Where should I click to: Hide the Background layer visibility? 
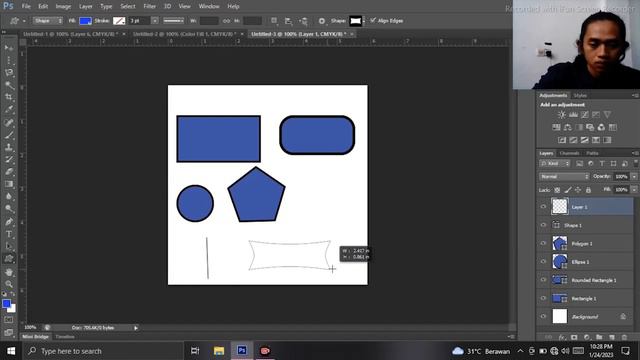(x=543, y=316)
